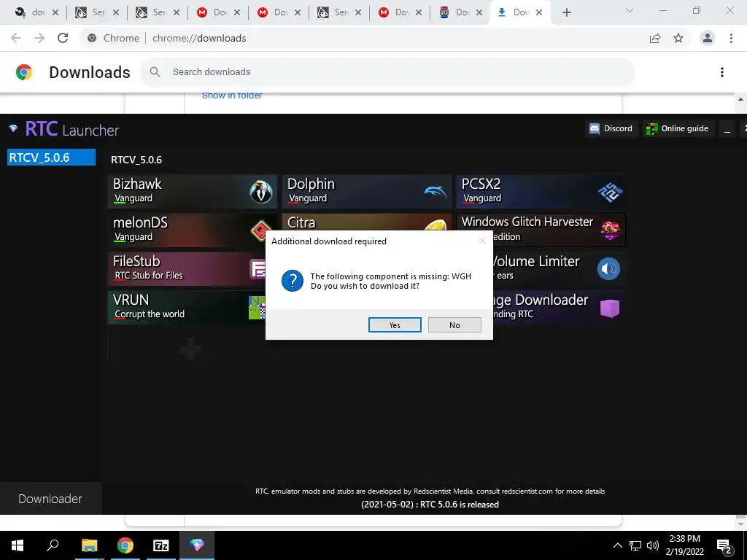Open the Downloader in RTC Launcher
Screen dimensions: 747x560
click(50, 499)
